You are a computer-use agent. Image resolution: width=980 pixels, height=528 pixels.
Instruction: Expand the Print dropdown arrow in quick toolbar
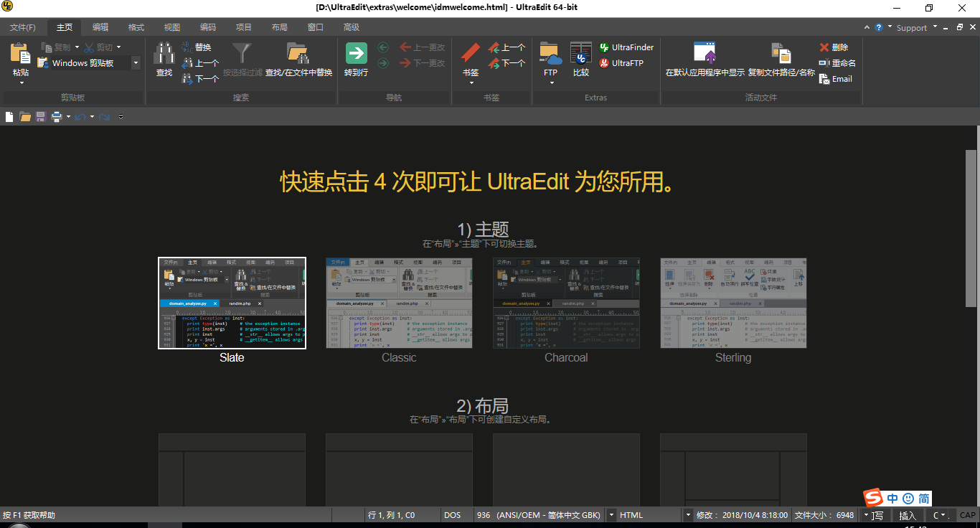tap(68, 116)
